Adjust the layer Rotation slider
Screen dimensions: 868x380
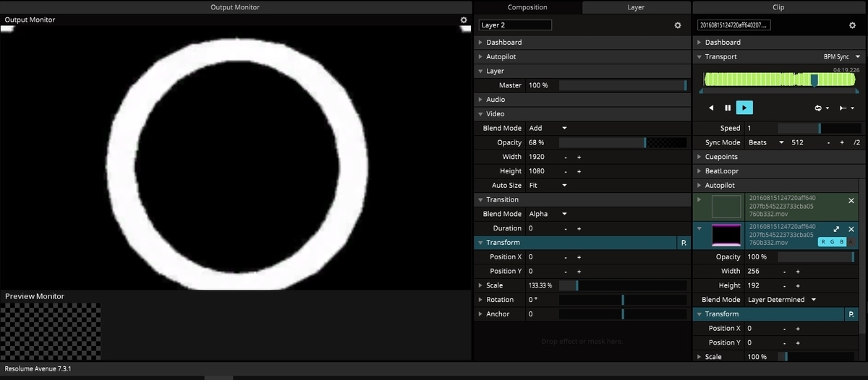[x=624, y=300]
